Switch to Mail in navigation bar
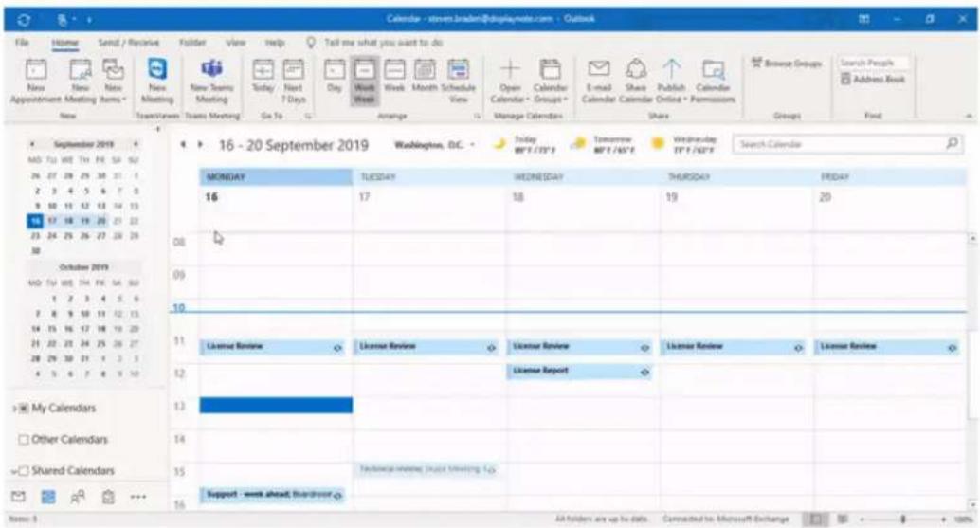Screen dimensions: 980x528 pyautogui.click(x=19, y=497)
